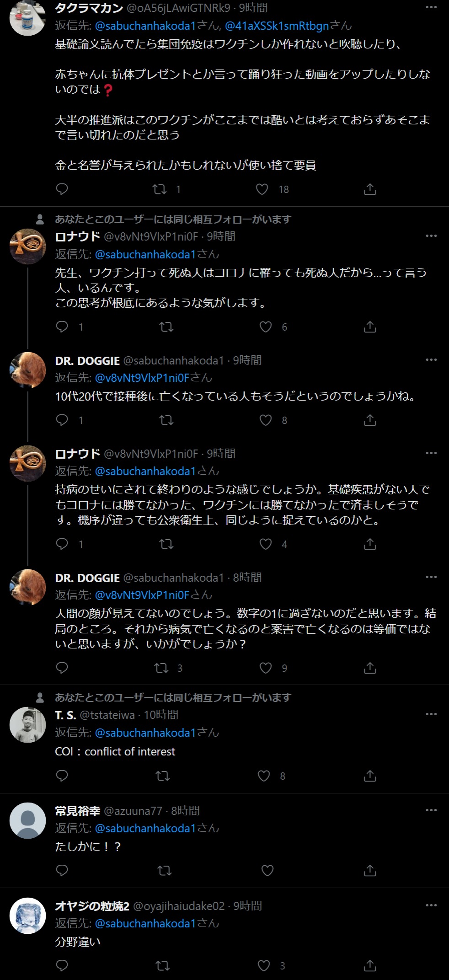
Task: Reply to タクラマカン's tweet
Action: pos(62,189)
